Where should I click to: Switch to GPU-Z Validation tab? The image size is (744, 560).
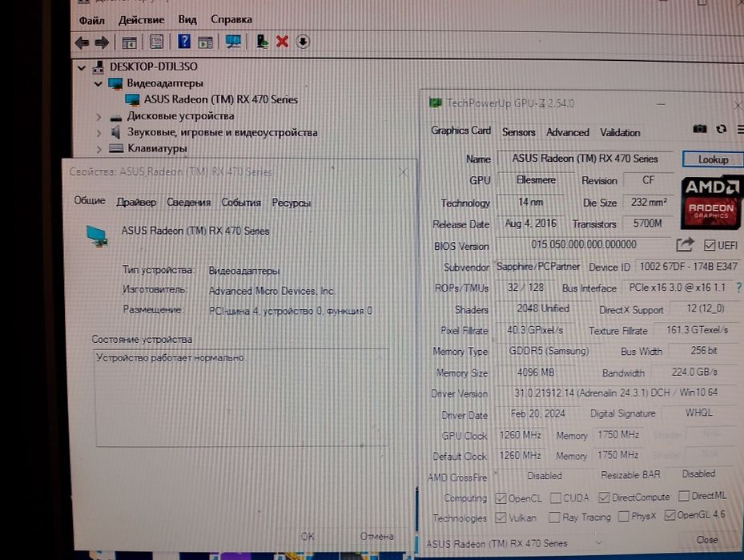click(620, 133)
